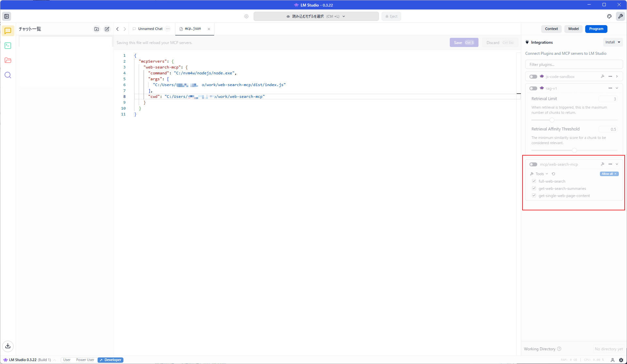Switch to Power User mode
The image size is (627, 364).
pyautogui.click(x=85, y=360)
